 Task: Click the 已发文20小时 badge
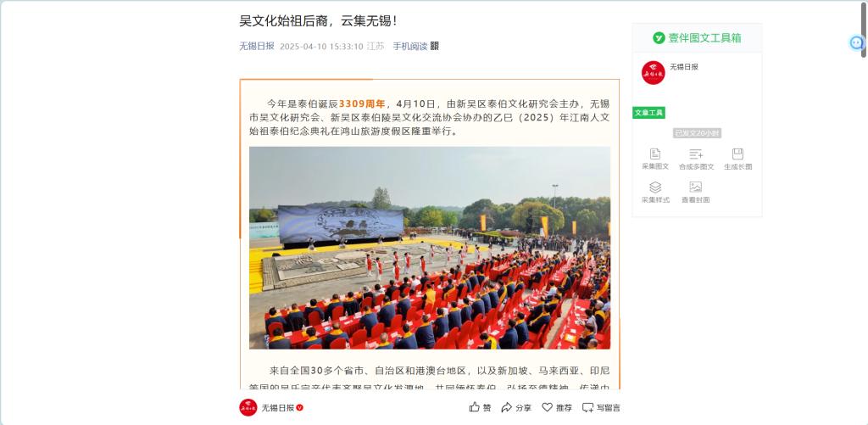click(697, 133)
